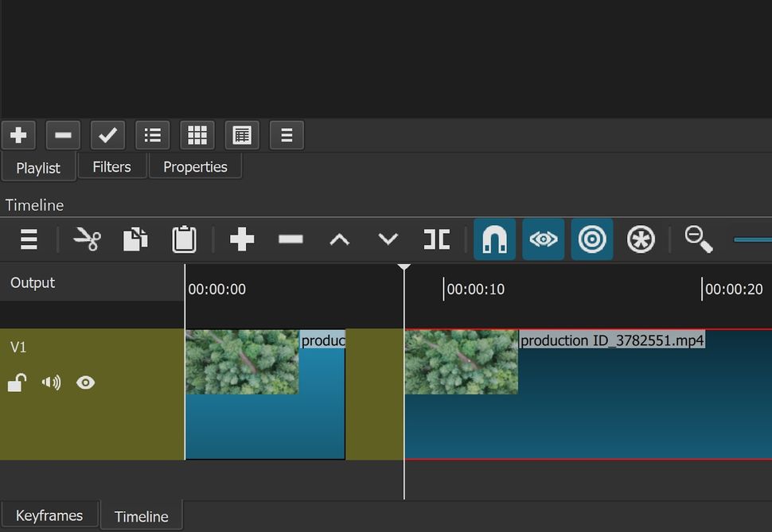Viewport: 772px width, 532px height.
Task: Open the Keyframes tab
Action: 49,515
